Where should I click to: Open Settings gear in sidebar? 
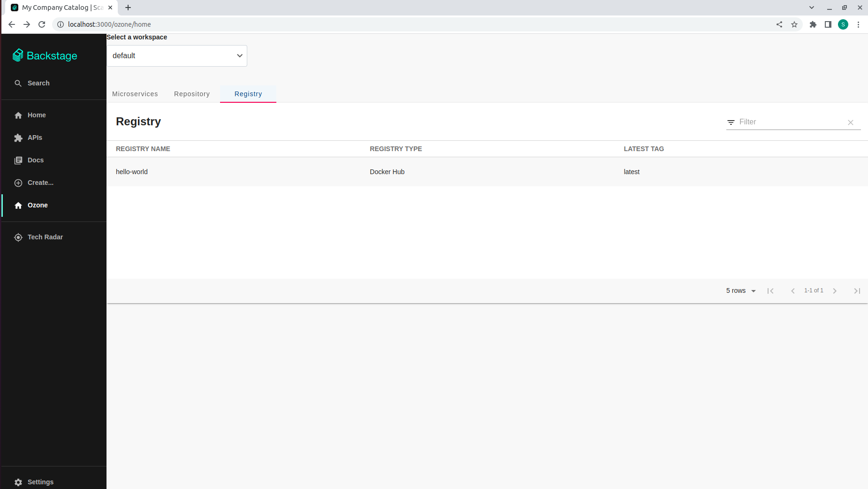pyautogui.click(x=18, y=482)
